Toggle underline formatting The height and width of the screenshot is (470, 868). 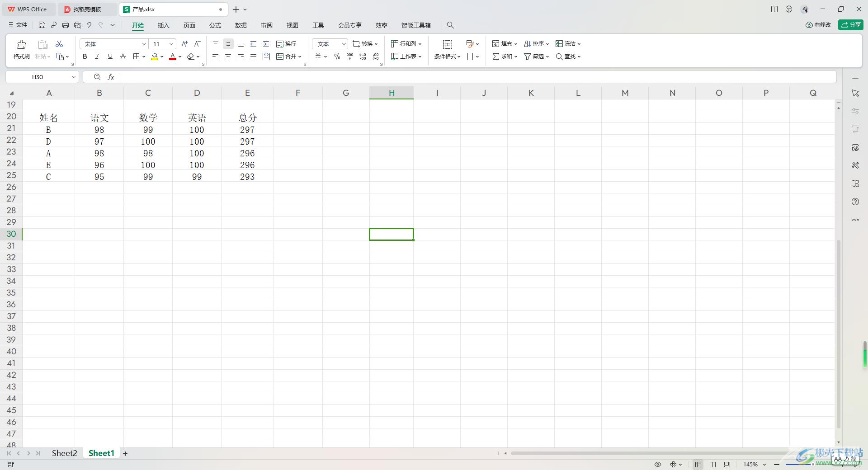click(110, 56)
